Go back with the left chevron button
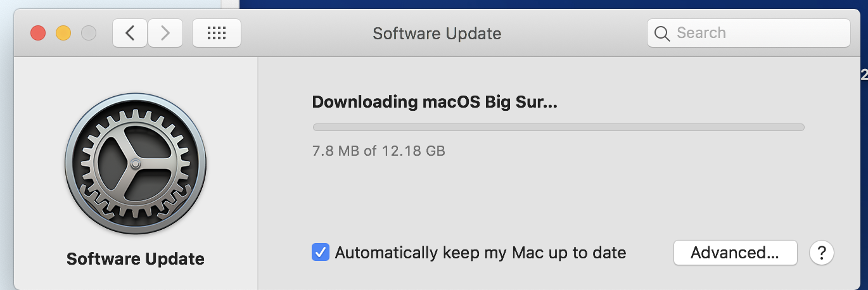 tap(131, 33)
